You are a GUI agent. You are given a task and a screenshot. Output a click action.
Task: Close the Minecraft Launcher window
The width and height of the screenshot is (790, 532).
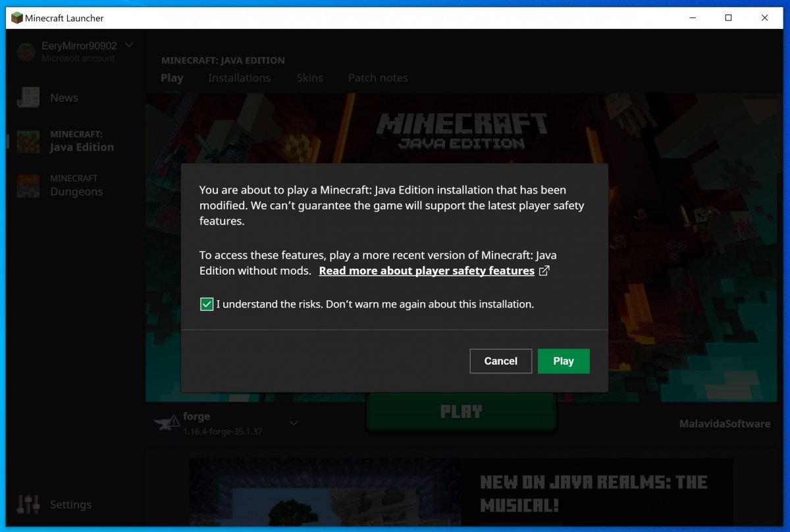tap(764, 18)
